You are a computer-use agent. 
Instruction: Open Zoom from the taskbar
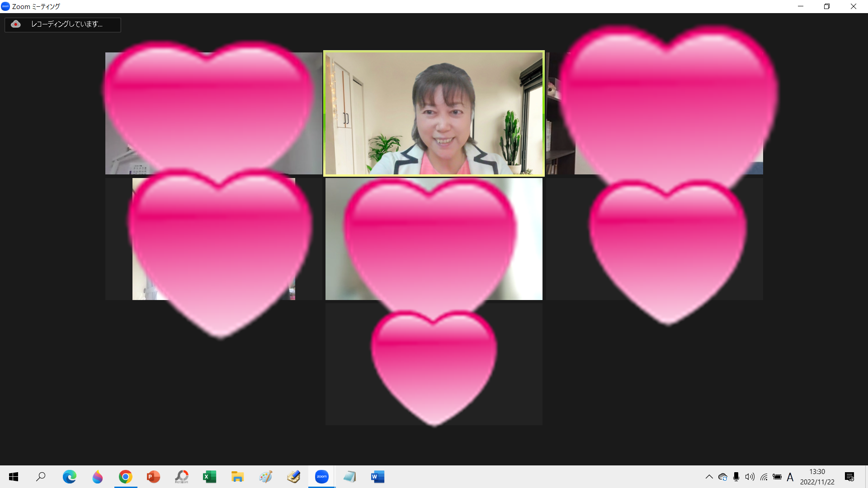(321, 477)
